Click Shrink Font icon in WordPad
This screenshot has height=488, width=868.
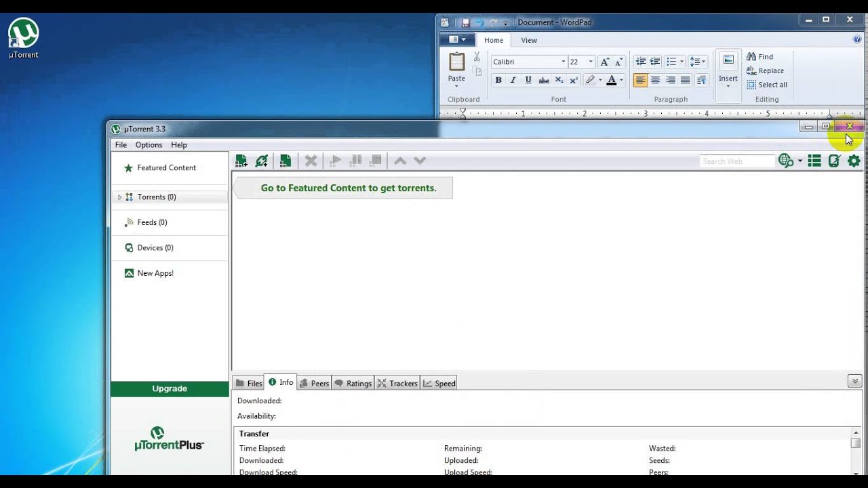click(618, 62)
